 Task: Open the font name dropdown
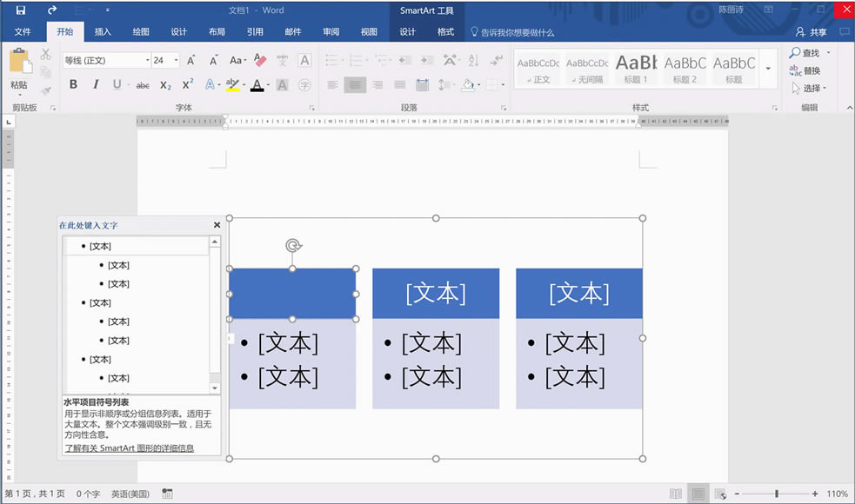point(147,60)
